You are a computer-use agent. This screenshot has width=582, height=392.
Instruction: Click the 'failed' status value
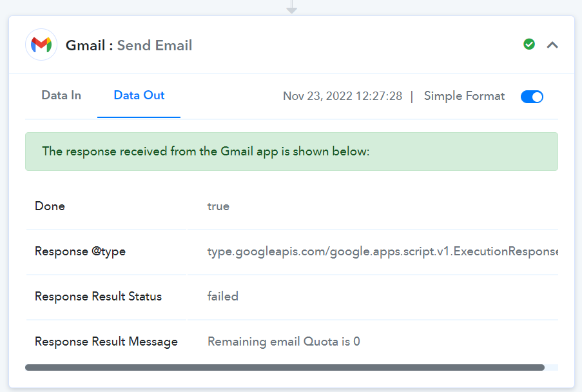tap(223, 296)
